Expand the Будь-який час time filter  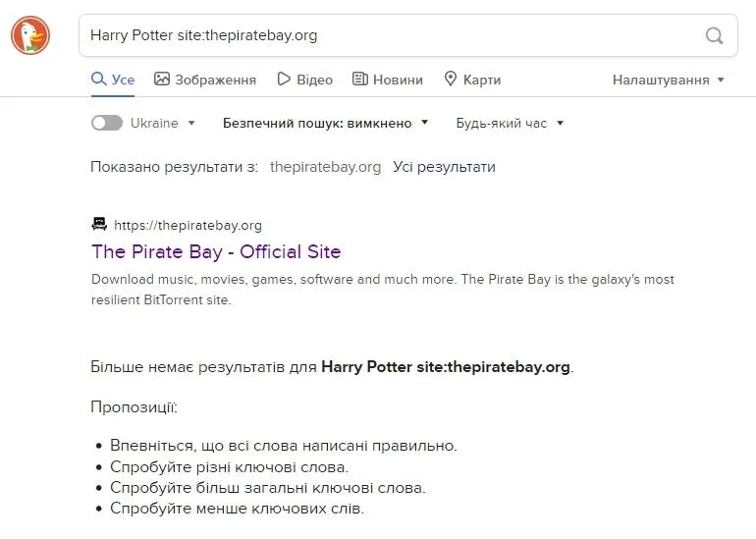[x=510, y=123]
